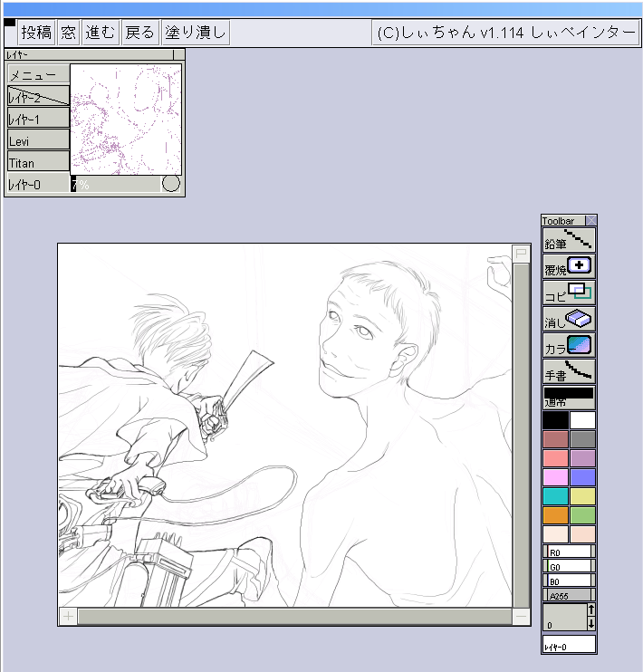Increase brush size with up arrow
This screenshot has width=643, height=672.
point(591,610)
